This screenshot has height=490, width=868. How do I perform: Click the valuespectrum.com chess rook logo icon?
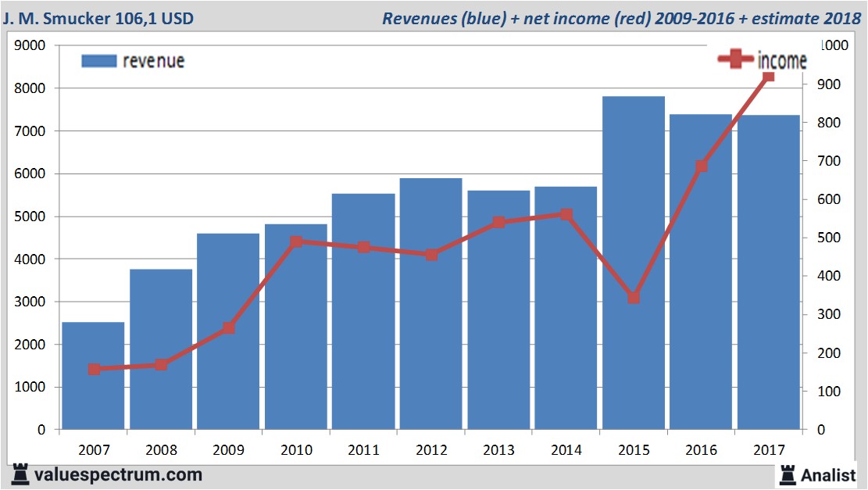coord(20,474)
